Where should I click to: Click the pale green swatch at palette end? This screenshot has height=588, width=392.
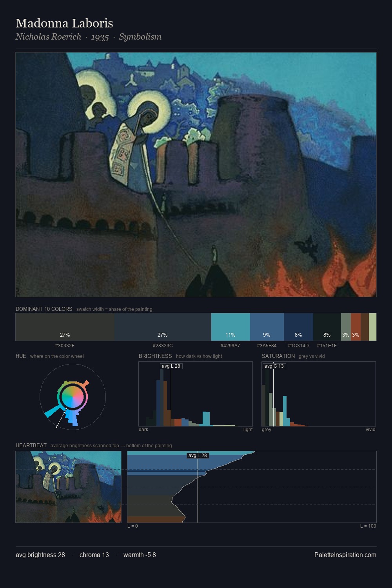tap(372, 327)
